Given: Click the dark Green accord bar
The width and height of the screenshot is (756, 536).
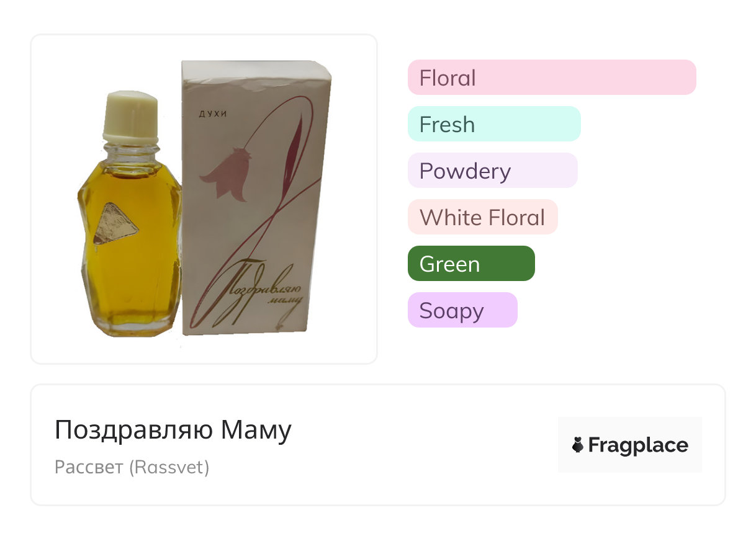Looking at the screenshot, I should pos(470,264).
